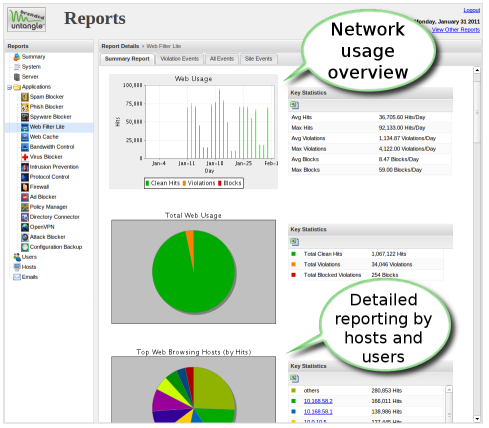
Task: Open the Spam Blocker report icon
Action: pyautogui.click(x=25, y=97)
